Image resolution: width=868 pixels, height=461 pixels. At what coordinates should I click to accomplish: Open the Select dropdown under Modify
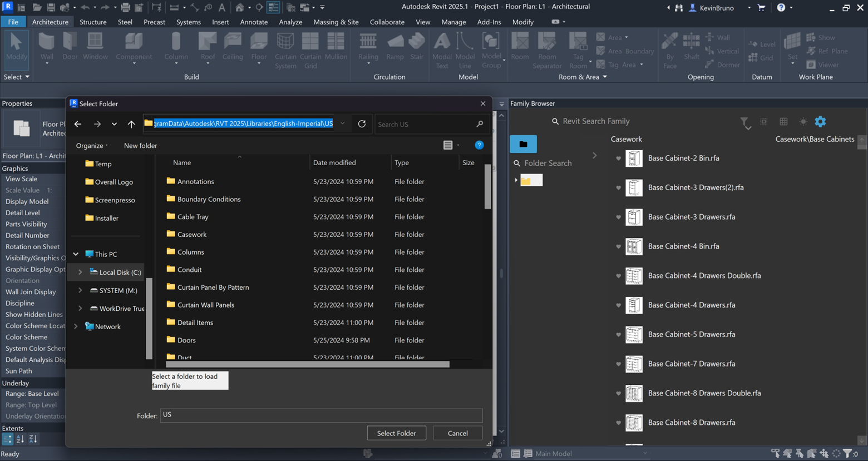pyautogui.click(x=16, y=77)
